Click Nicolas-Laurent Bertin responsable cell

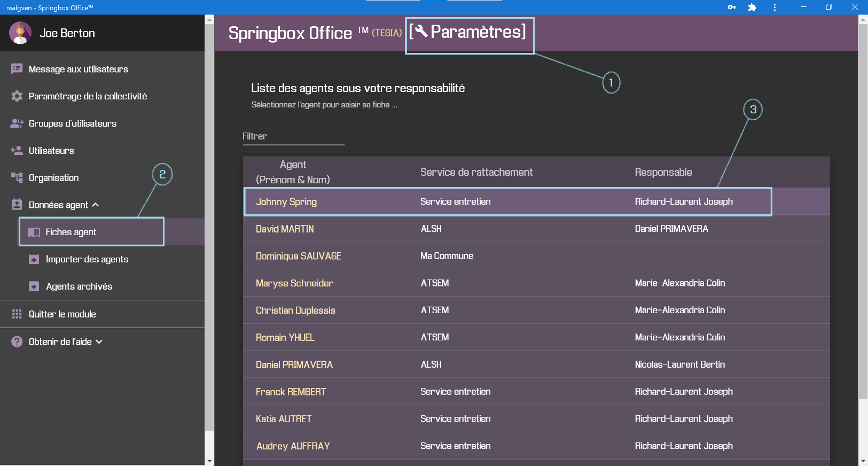[680, 364]
